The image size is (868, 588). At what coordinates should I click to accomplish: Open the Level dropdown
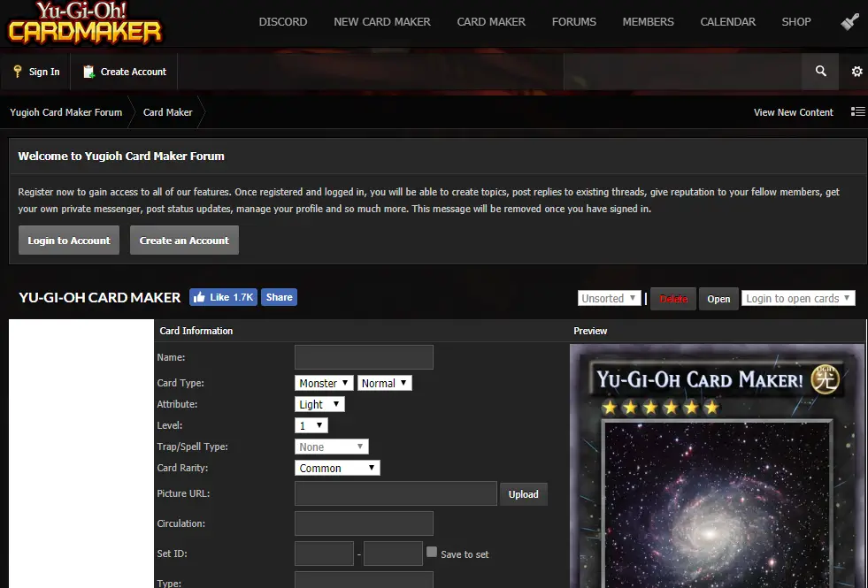coord(311,425)
